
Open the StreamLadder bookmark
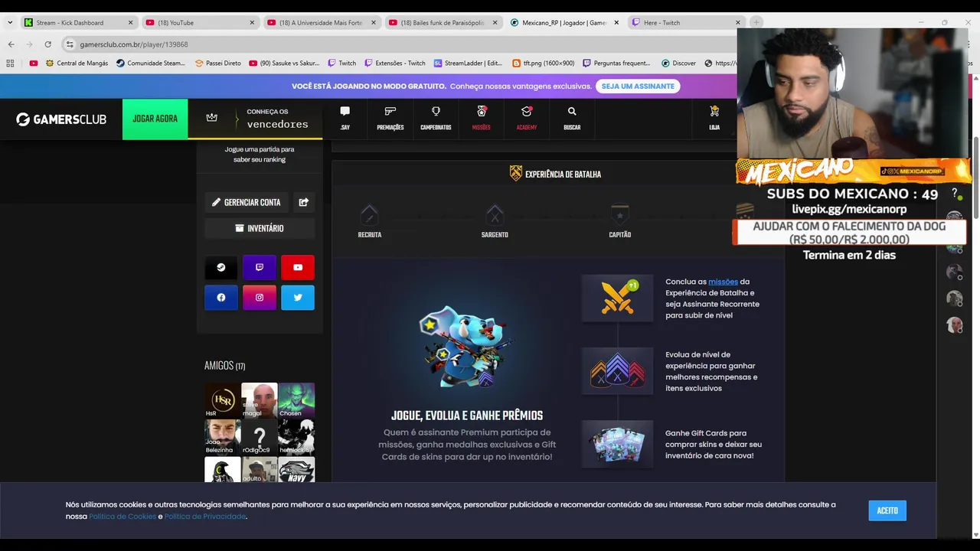pyautogui.click(x=468, y=64)
